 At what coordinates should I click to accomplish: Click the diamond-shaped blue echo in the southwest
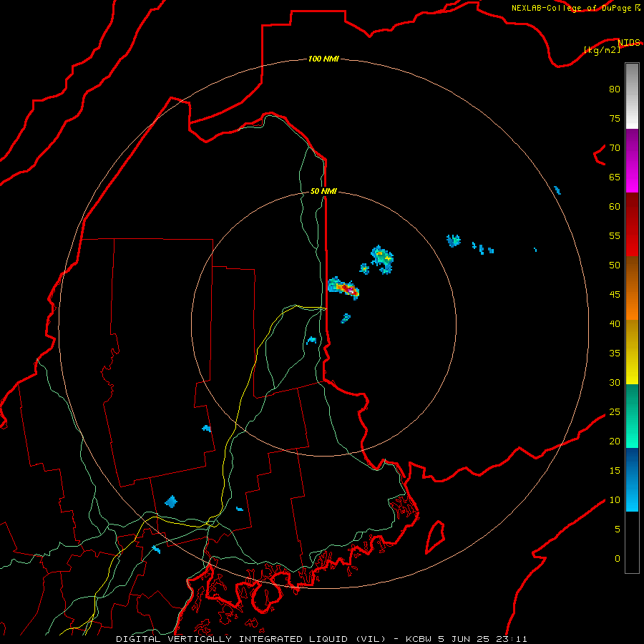click(x=171, y=502)
